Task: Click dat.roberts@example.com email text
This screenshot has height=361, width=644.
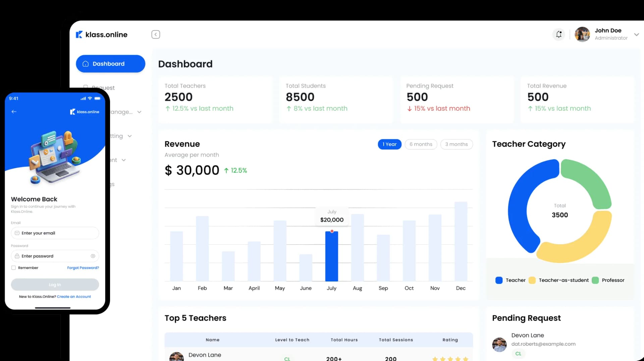Action: coord(543,344)
